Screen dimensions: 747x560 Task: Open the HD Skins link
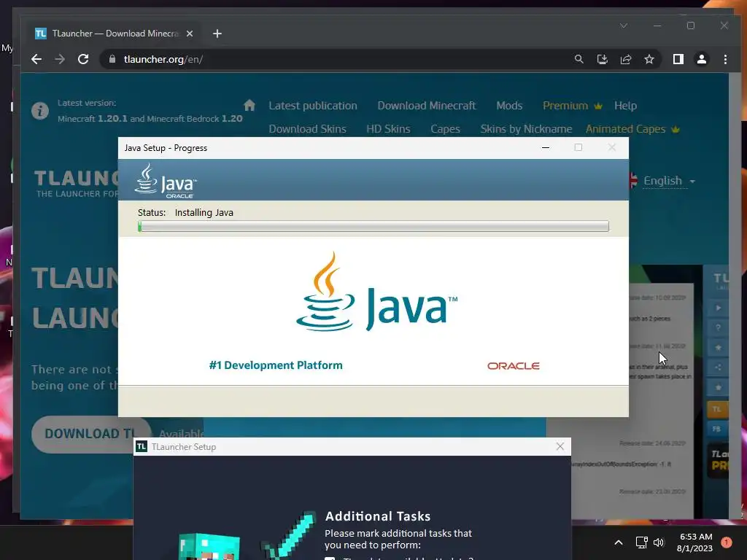[388, 129]
